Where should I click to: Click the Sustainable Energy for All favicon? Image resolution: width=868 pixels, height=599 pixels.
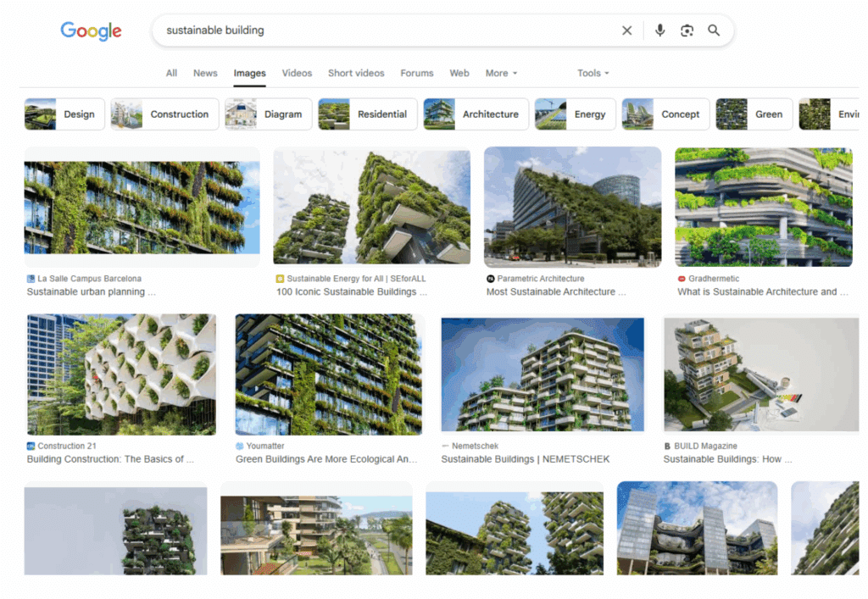click(280, 279)
